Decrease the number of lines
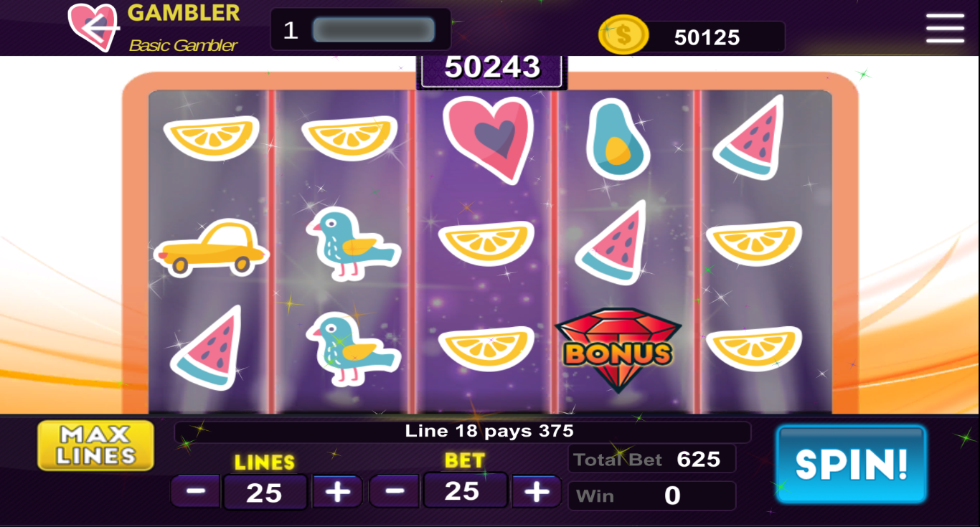Viewport: 980px width, 527px height. click(195, 492)
